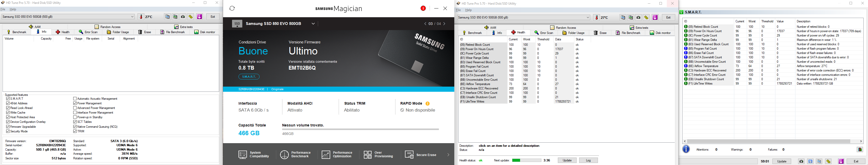This screenshot has width=868, height=165.
Task: Click copy text icon in left HD Tune toolbar
Action: coord(168,17)
